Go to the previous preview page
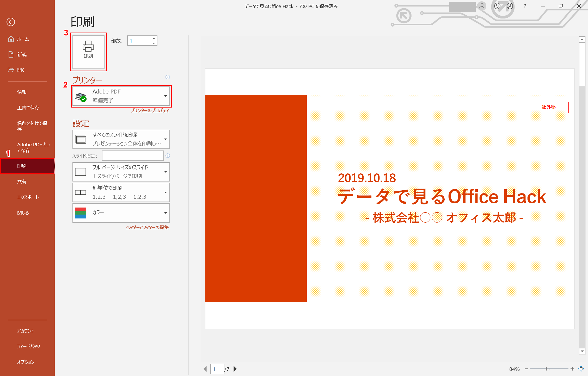This screenshot has height=376, width=588. pyautogui.click(x=205, y=369)
